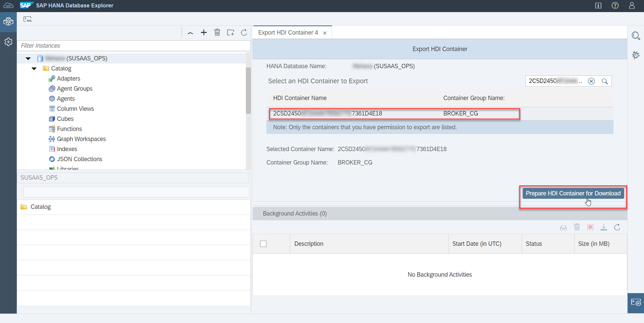Viewport: 644px width, 323px height.
Task: Open the info notifications icon in header
Action: [598, 5]
